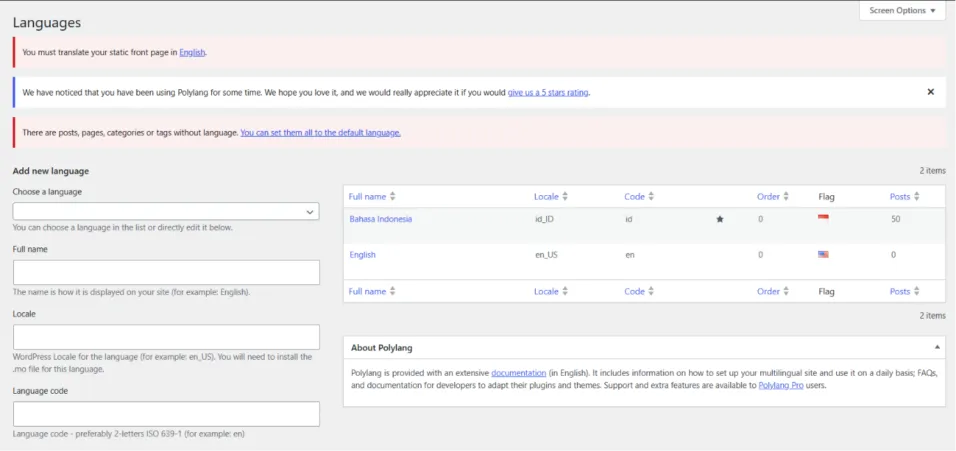Click the sort arrows beside header Posts

917,197
